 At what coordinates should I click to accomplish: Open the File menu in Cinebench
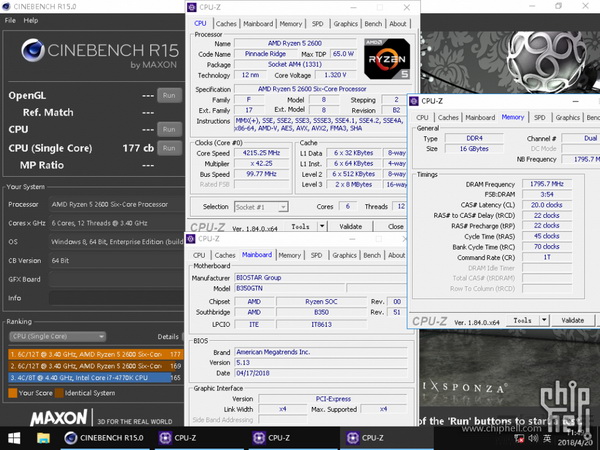10,20
